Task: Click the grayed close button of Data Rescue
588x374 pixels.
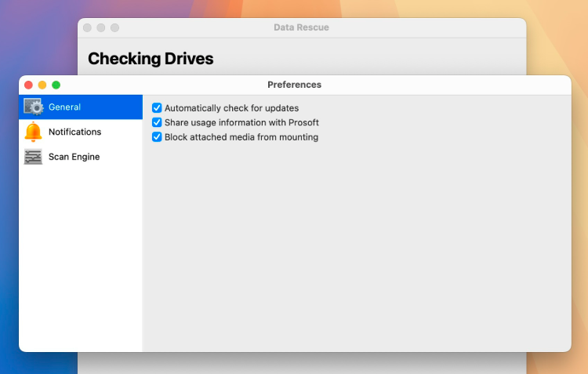Action: pyautogui.click(x=87, y=27)
